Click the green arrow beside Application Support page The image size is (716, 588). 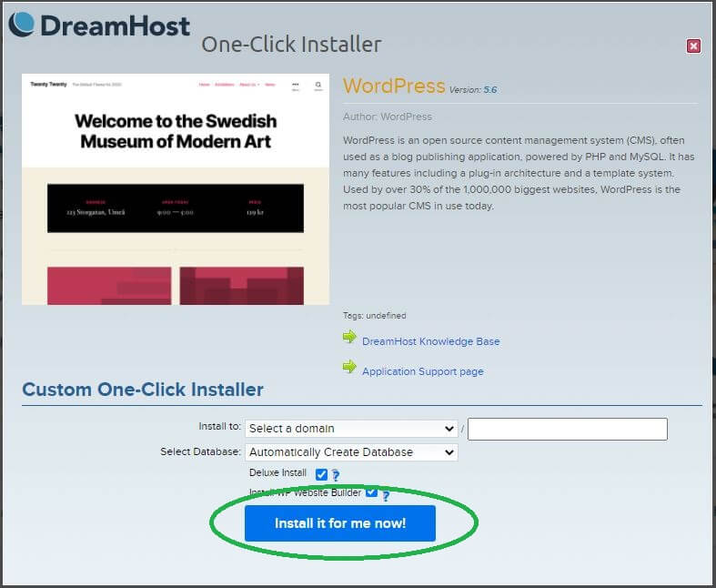pos(349,367)
